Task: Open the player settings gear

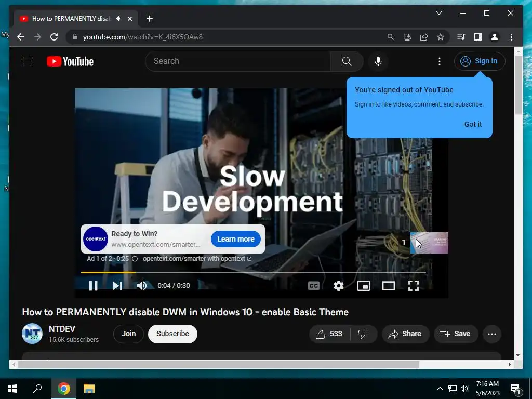Action: (x=339, y=286)
